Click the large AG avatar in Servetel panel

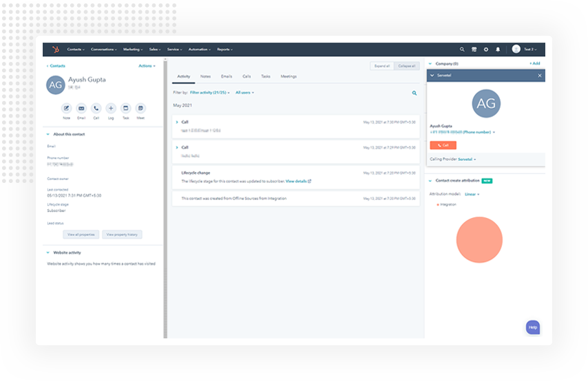(x=486, y=103)
